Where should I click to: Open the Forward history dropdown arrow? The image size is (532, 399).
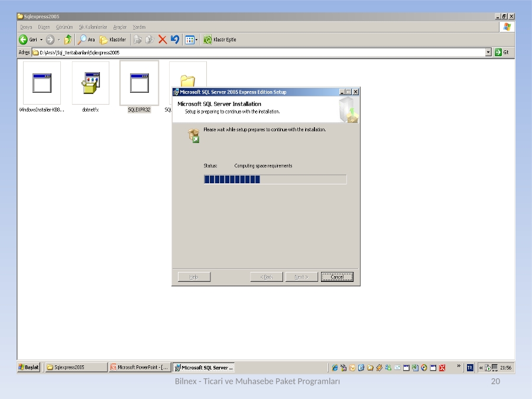click(59, 40)
